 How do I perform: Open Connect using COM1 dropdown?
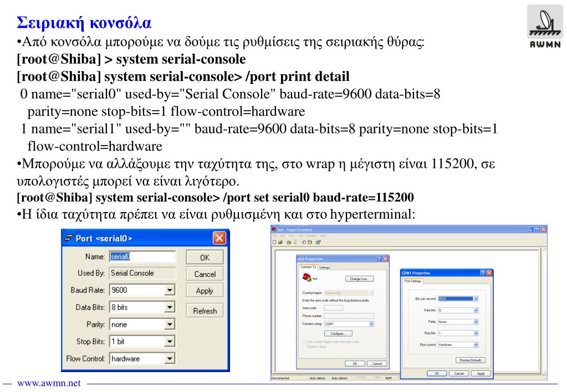click(371, 324)
